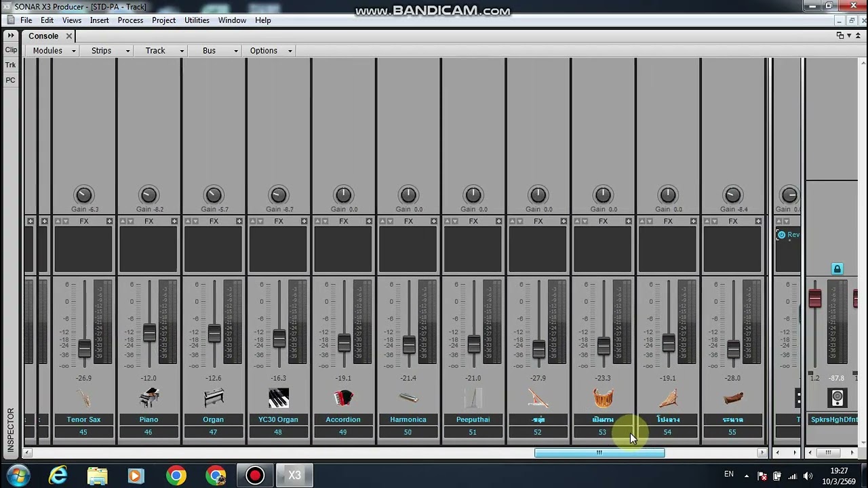This screenshot has width=868, height=488.
Task: Click the instrument icon on strip 52
Action: pos(538,398)
